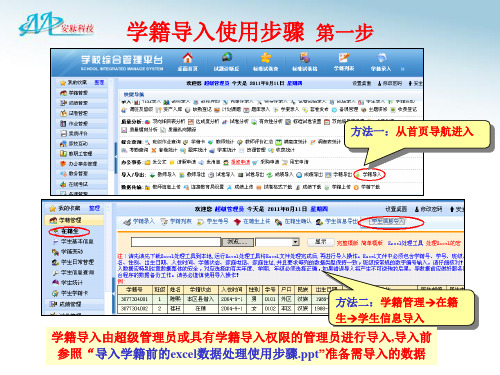This screenshot has height=375, width=500.
Task: Click the 显示 button
Action: [320, 242]
